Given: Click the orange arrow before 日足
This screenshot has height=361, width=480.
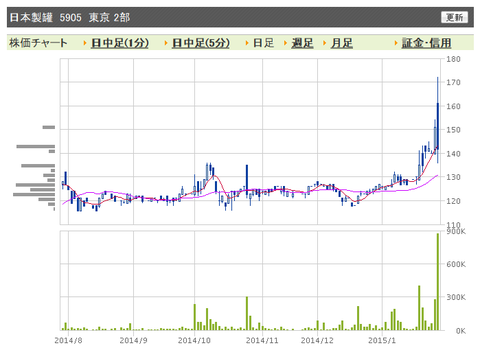Looking at the screenshot, I should [x=247, y=43].
